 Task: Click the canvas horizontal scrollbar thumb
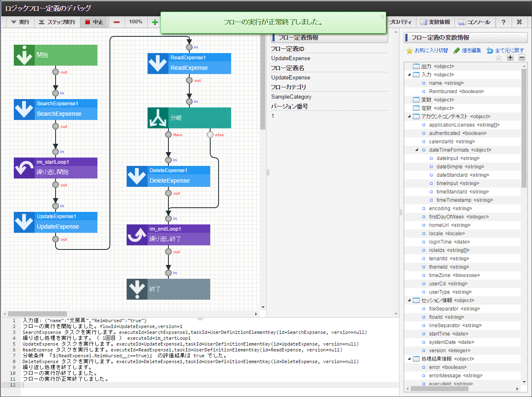pyautogui.click(x=38, y=313)
